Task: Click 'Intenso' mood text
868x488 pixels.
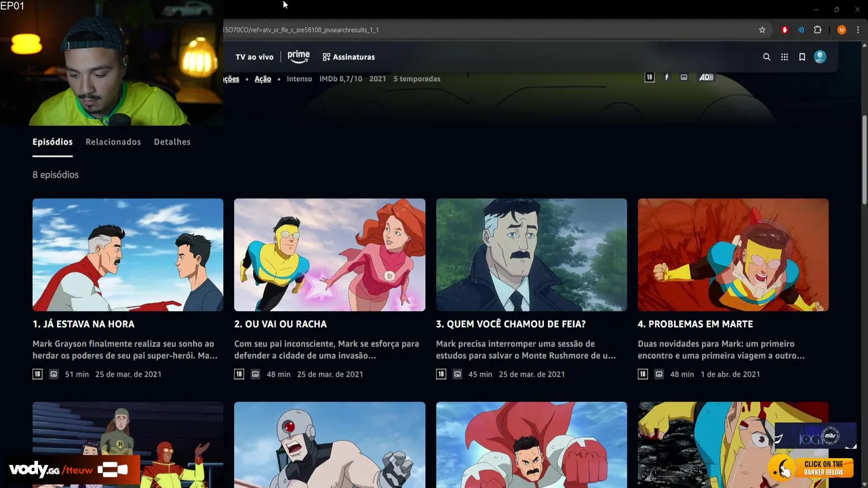Action: tap(299, 79)
